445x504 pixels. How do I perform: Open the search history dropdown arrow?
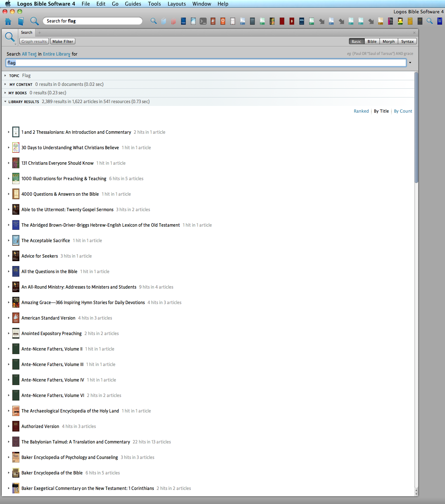tap(410, 63)
